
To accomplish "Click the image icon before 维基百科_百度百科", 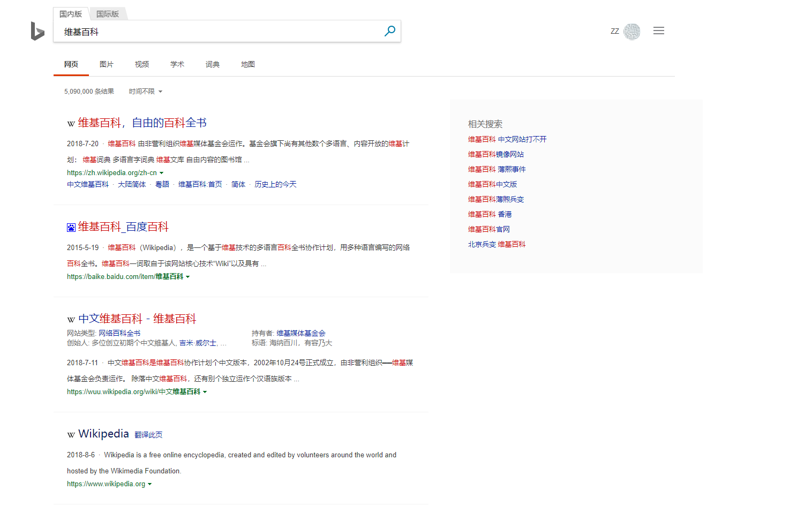I will pos(70,227).
